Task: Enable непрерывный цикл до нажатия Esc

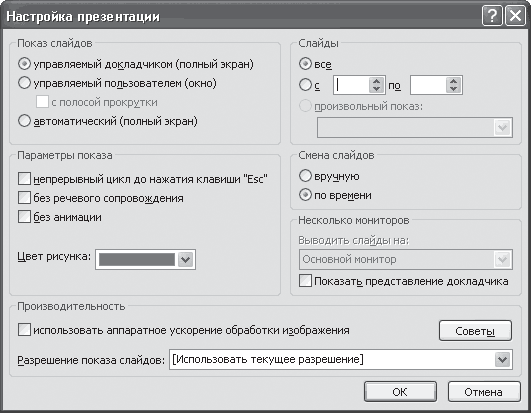Action: 24,179
